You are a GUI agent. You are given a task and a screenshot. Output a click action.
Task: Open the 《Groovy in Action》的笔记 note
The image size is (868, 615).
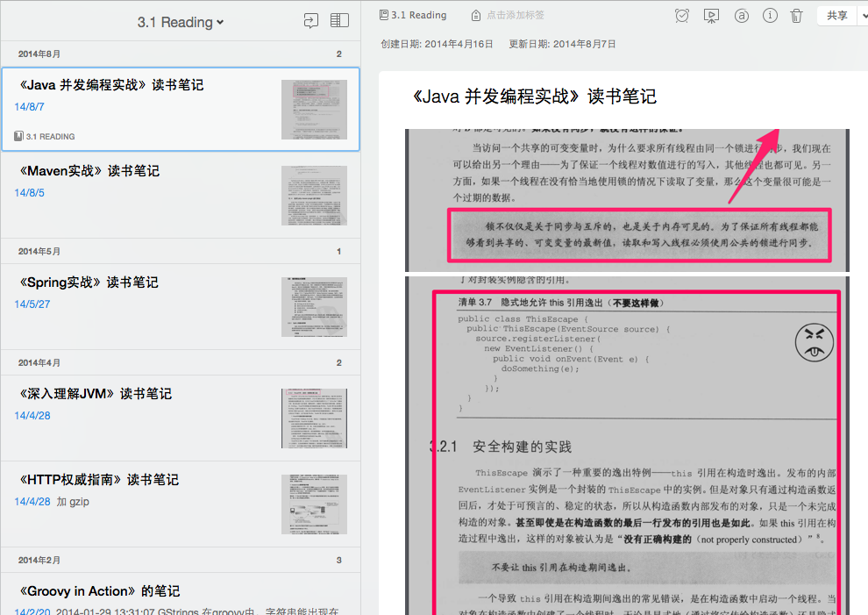[181, 595]
